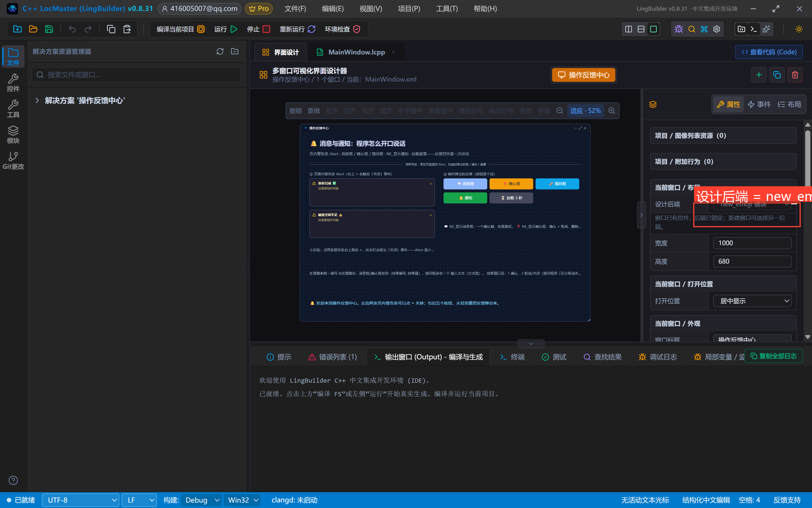Click the yellow magnifier search icon
The height and width of the screenshot is (508, 812).
coord(692,29)
